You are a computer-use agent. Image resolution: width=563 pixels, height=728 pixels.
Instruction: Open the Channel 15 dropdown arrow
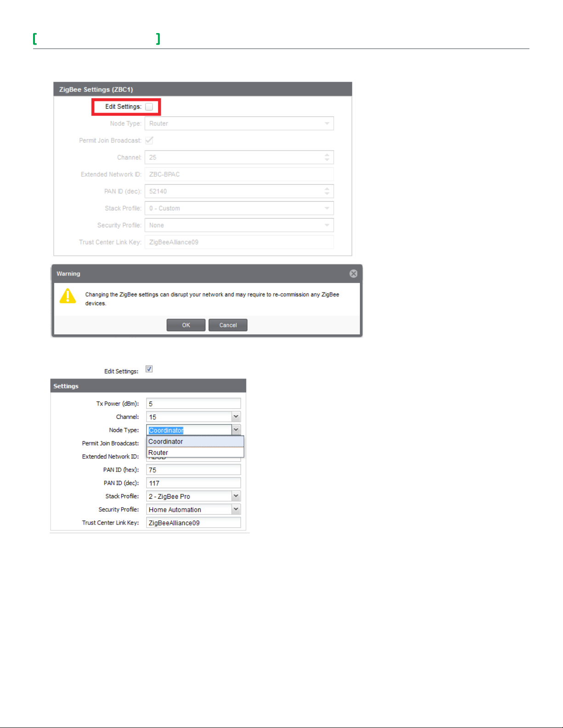coord(236,417)
